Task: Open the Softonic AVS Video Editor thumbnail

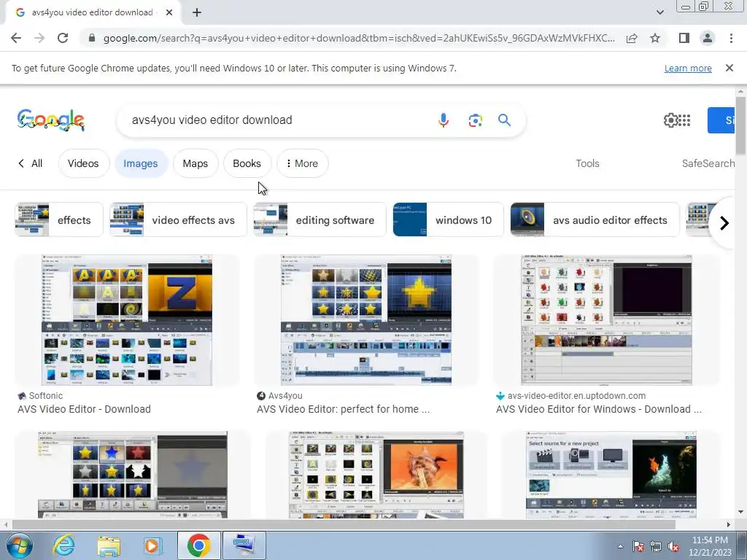Action: click(127, 320)
